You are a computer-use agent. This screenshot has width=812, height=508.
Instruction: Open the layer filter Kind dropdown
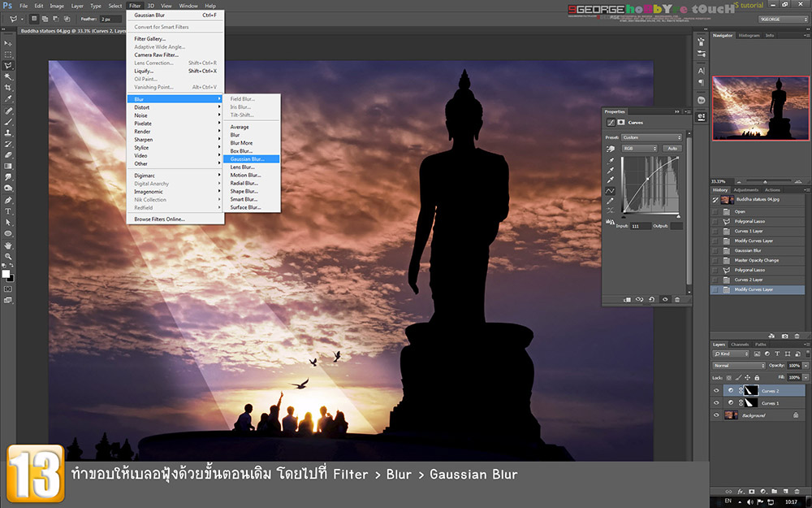click(x=731, y=354)
